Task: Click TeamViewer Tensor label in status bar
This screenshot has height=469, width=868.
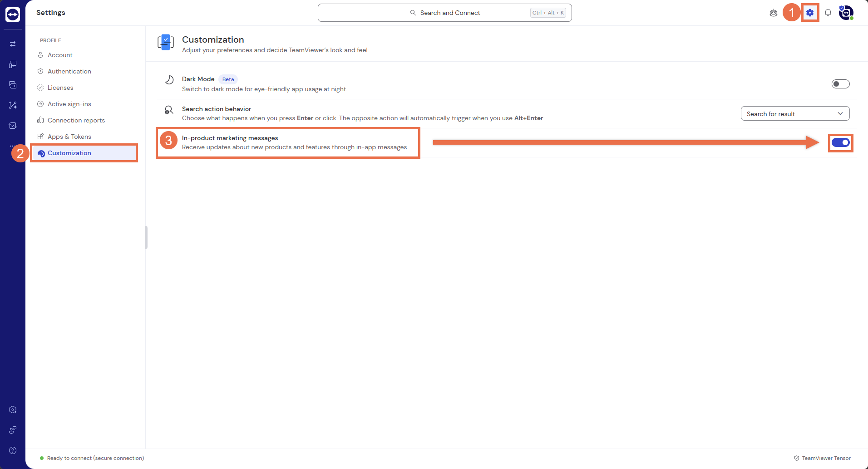Action: click(826, 458)
